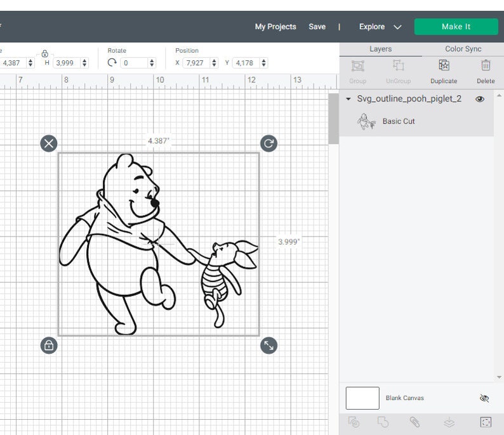Click the Rotate icon in the toolbar
504x435 pixels.
[112, 62]
